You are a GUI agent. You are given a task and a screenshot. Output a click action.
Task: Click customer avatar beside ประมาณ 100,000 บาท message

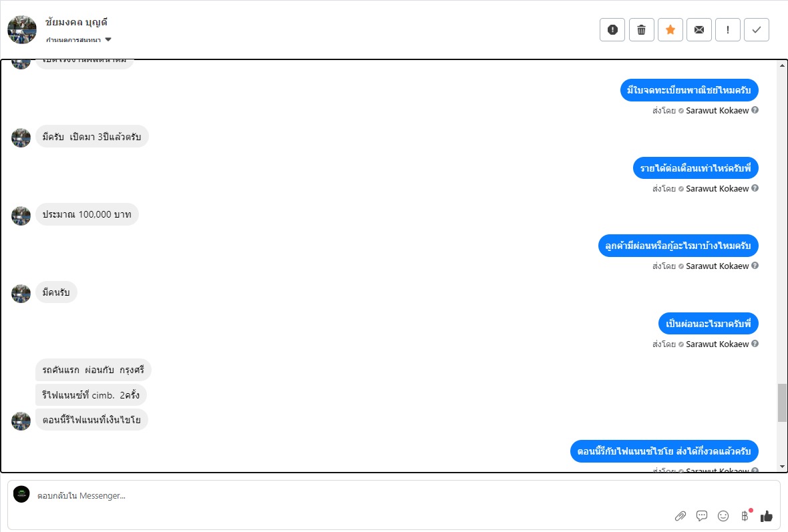pos(21,216)
